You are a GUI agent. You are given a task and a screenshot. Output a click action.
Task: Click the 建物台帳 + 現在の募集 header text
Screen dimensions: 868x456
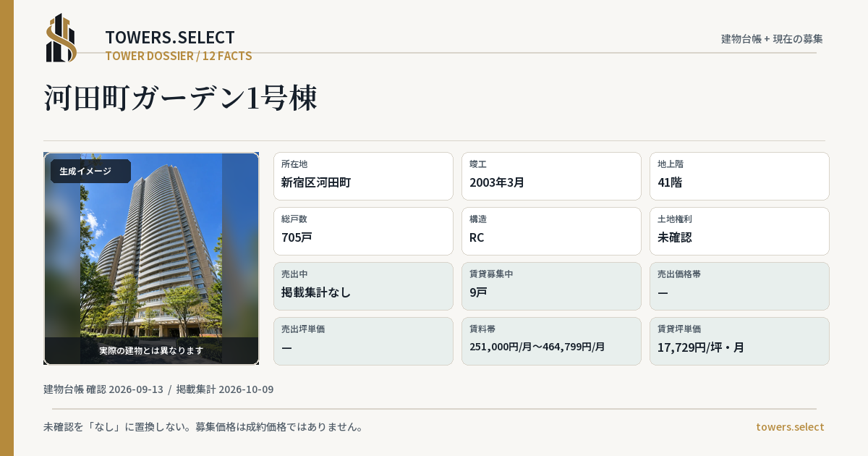click(772, 39)
